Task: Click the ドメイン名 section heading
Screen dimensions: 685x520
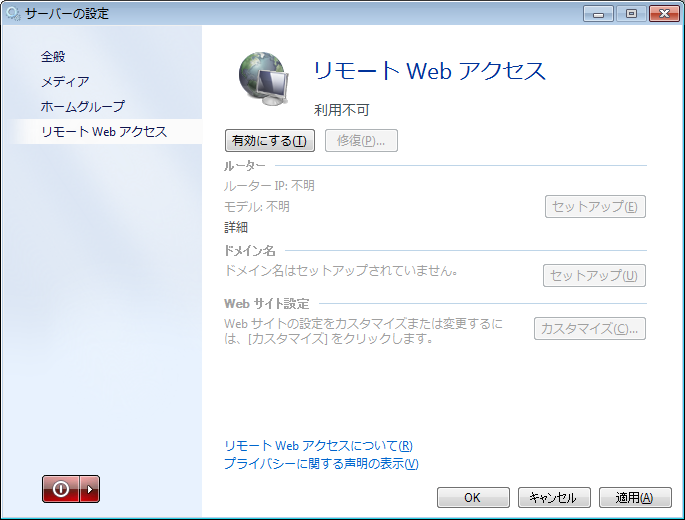Action: (249, 251)
